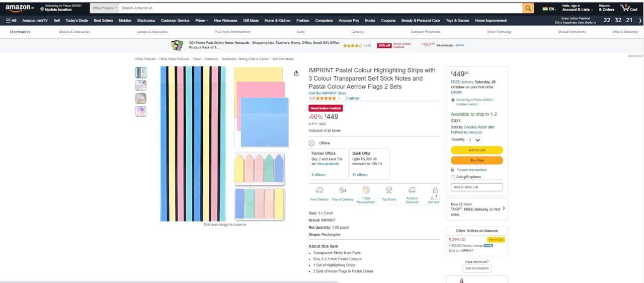644x283 pixels.
Task: Select the Electronics subnav heading
Action: click(20, 32)
